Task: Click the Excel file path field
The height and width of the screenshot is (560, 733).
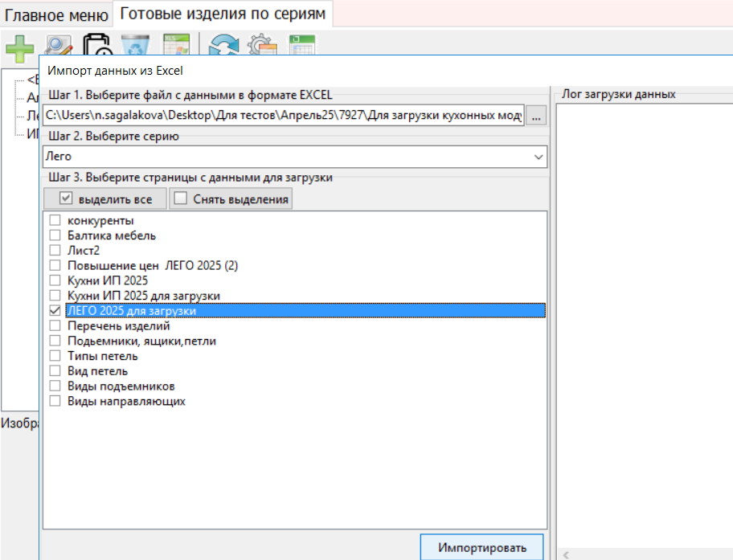Action: [x=284, y=116]
